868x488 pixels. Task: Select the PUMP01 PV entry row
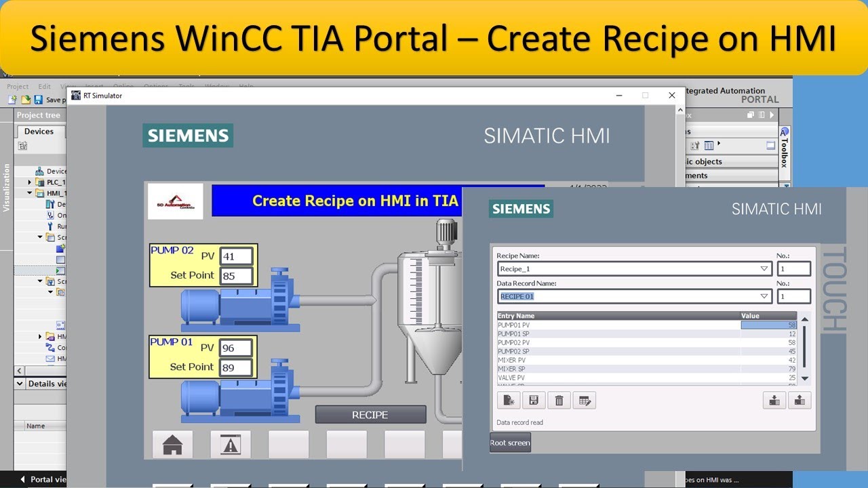(x=647, y=325)
